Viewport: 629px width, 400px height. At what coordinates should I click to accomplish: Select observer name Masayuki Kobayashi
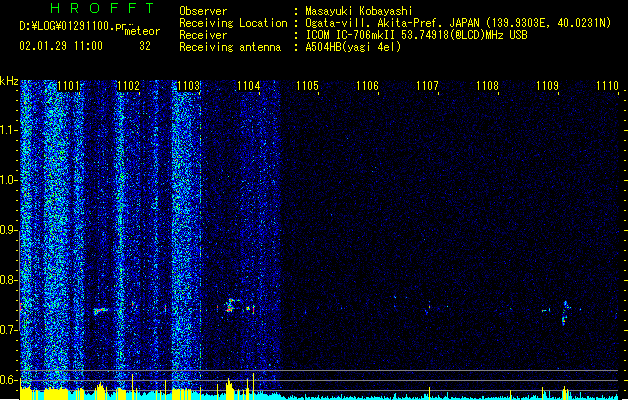point(359,11)
